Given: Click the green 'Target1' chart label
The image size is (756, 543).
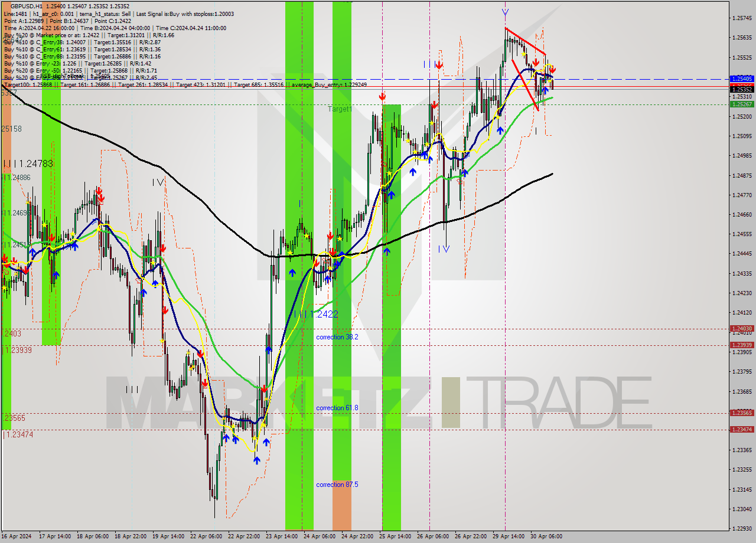Looking at the screenshot, I should point(340,109).
